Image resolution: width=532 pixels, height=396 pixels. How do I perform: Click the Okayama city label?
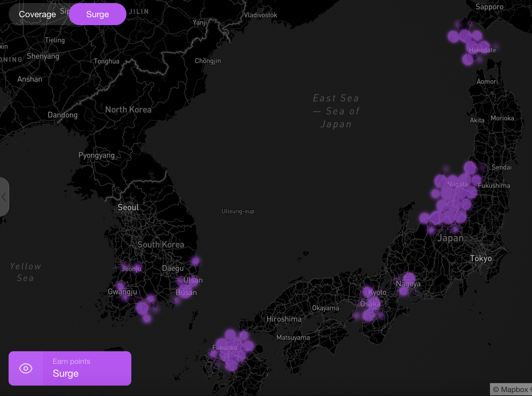pos(326,308)
